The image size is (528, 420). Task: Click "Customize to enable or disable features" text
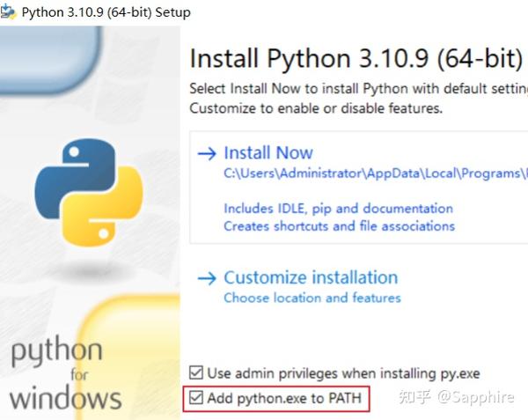(316, 108)
